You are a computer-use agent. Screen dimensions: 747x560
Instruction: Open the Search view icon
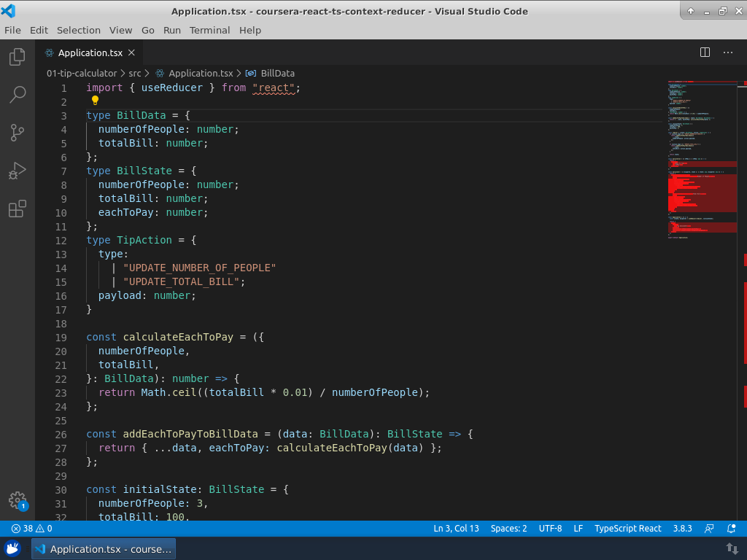[18, 95]
